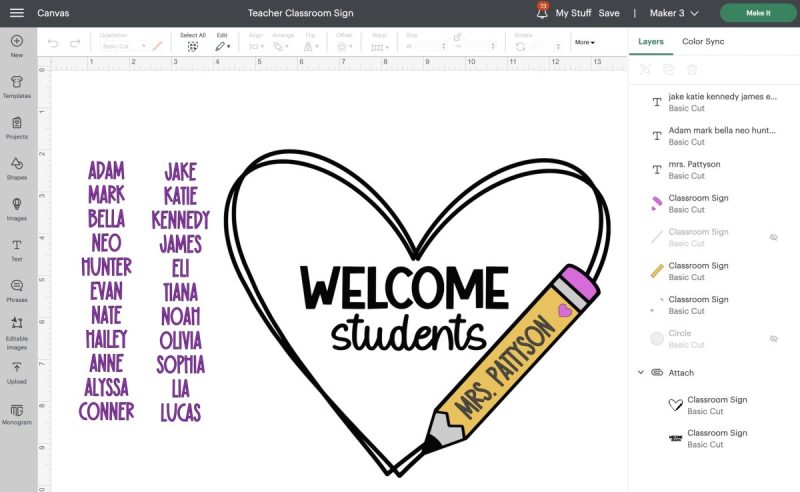Click the Canvas label
The image size is (800, 492).
pyautogui.click(x=53, y=13)
